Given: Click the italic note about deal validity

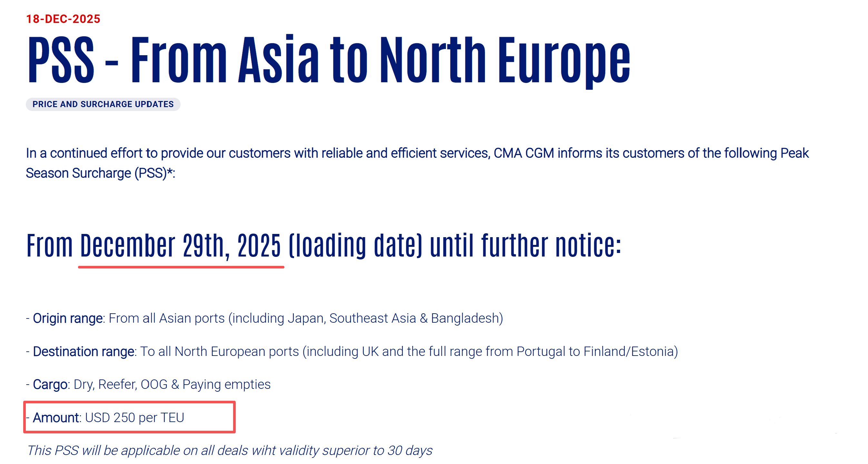Looking at the screenshot, I should coord(229,450).
